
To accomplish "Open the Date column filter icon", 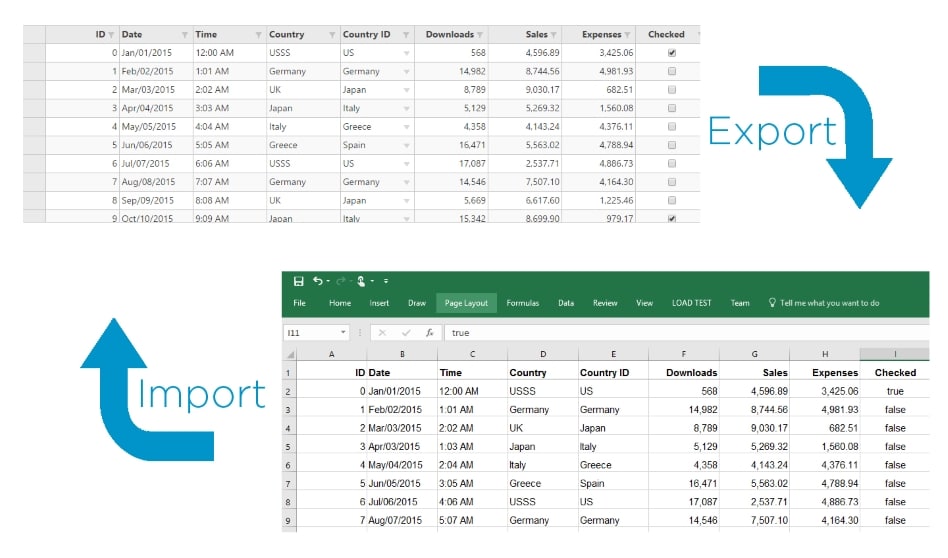I will pos(184,35).
